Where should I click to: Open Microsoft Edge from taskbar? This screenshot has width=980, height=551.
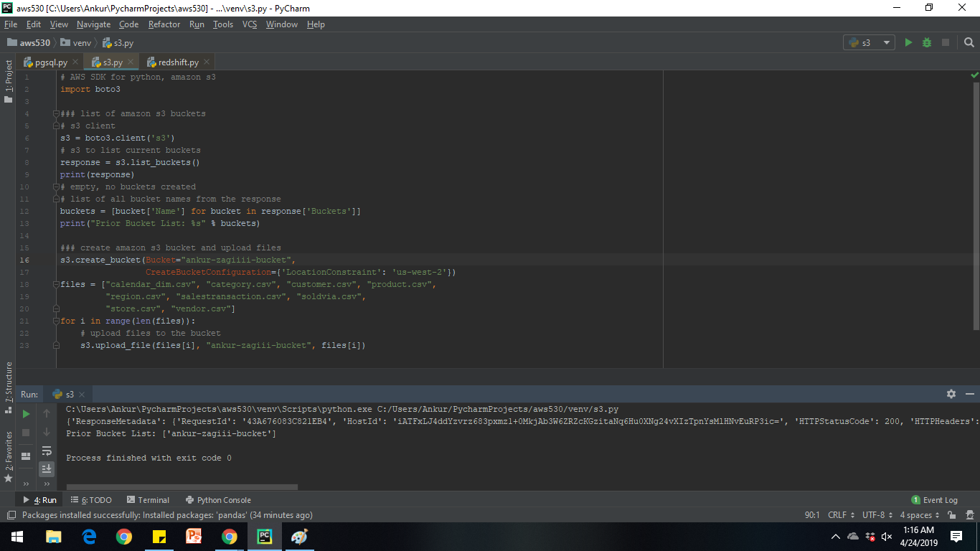coord(89,537)
